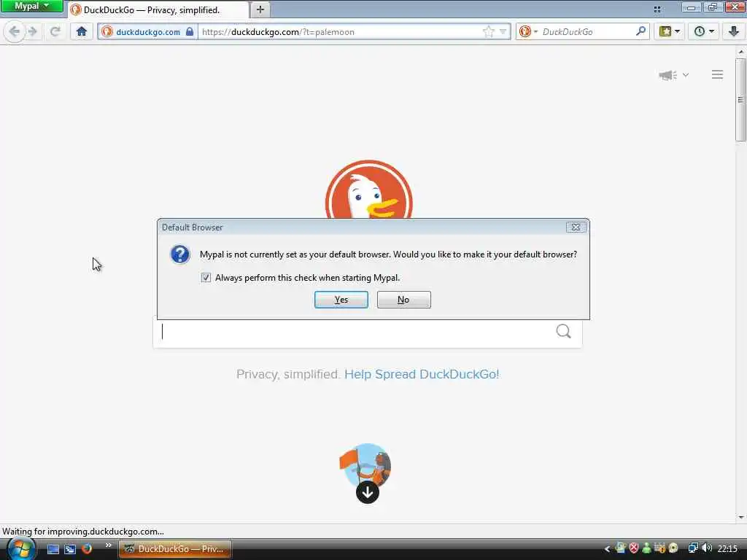Screen dimensions: 747x560
Task: Click the red shield security tray icon
Action: (634, 548)
